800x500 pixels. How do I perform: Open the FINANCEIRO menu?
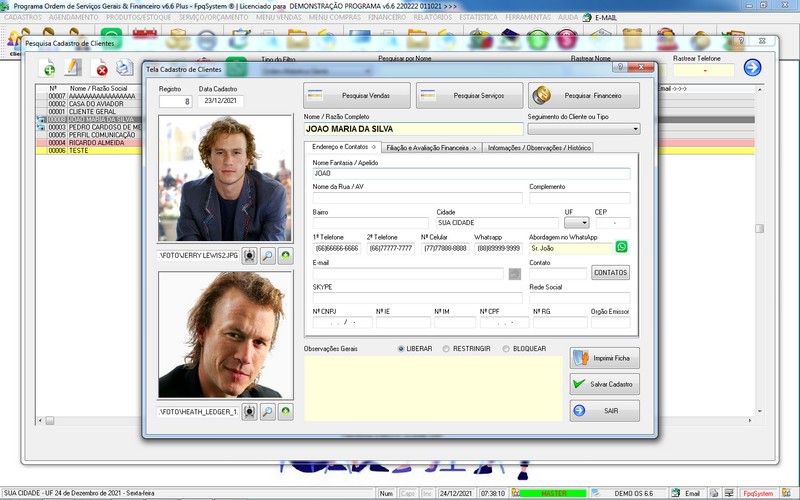pyautogui.click(x=387, y=17)
